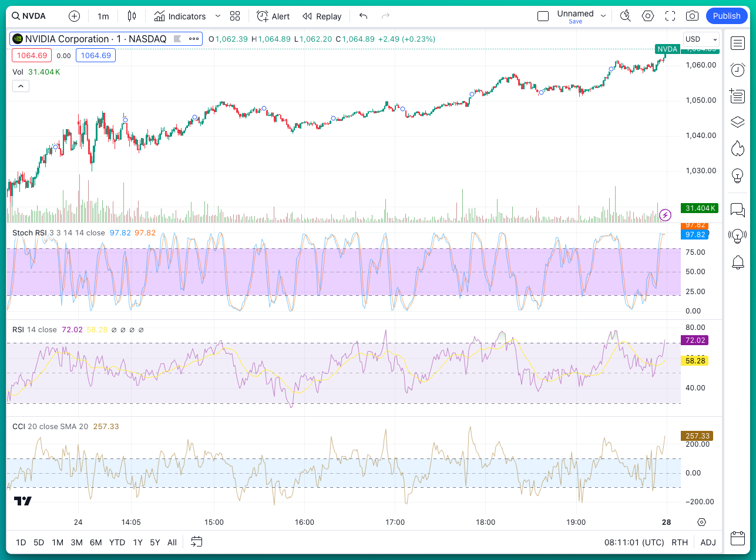This screenshot has width=756, height=560.
Task: Click the RSI 14 close label
Action: [34, 330]
